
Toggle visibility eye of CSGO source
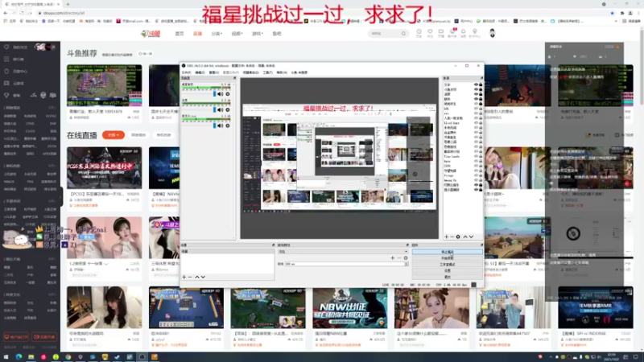click(x=476, y=166)
